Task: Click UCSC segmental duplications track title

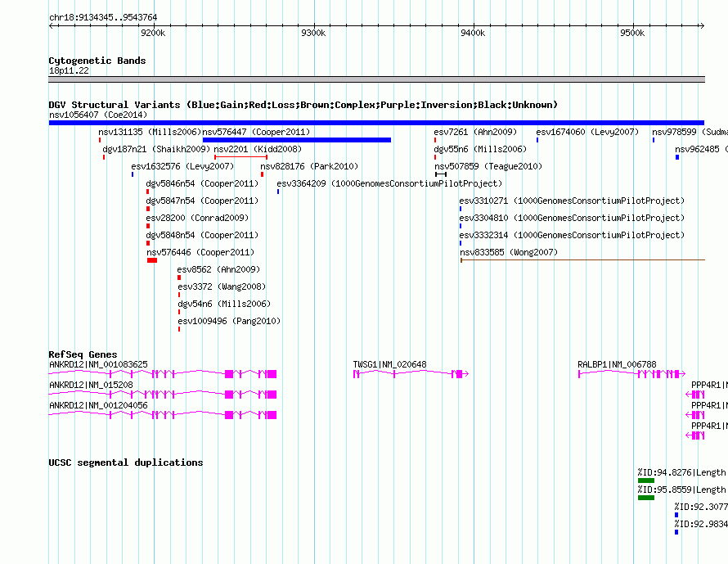Action: (126, 462)
